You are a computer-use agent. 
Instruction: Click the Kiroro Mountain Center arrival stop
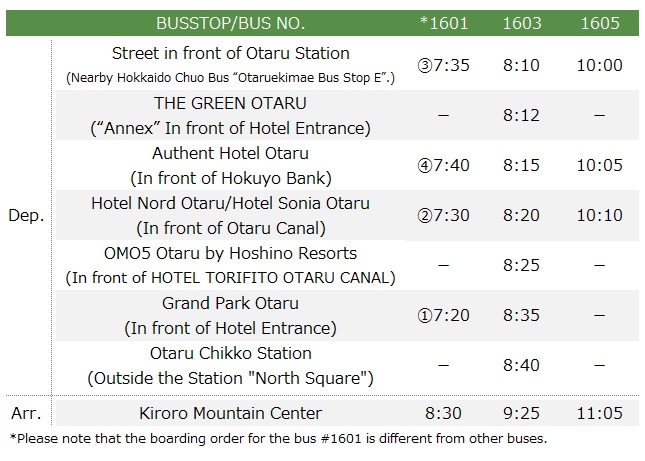pos(231,412)
